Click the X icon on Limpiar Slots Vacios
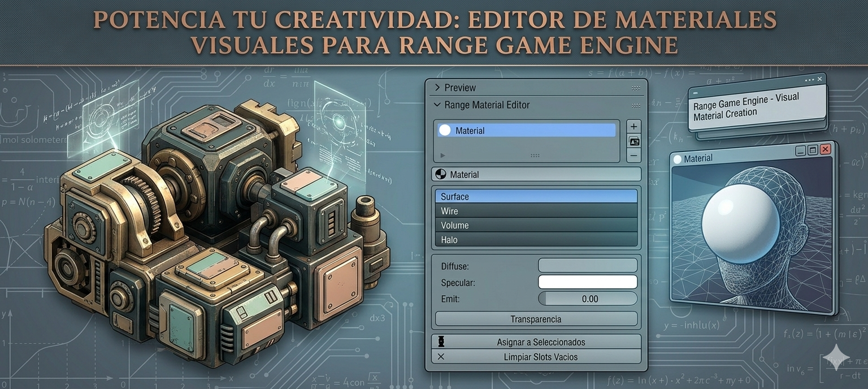 coord(442,357)
